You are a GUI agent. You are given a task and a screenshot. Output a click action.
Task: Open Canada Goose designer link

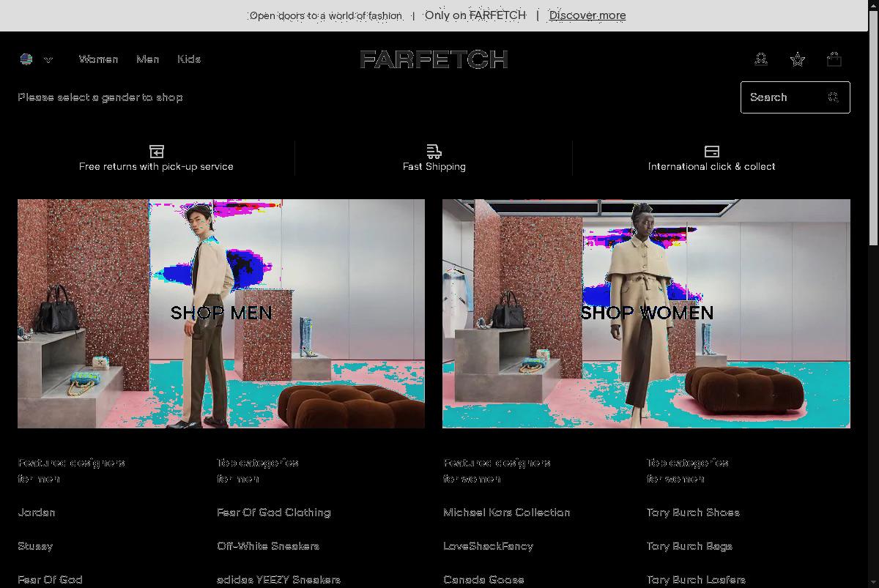(484, 580)
